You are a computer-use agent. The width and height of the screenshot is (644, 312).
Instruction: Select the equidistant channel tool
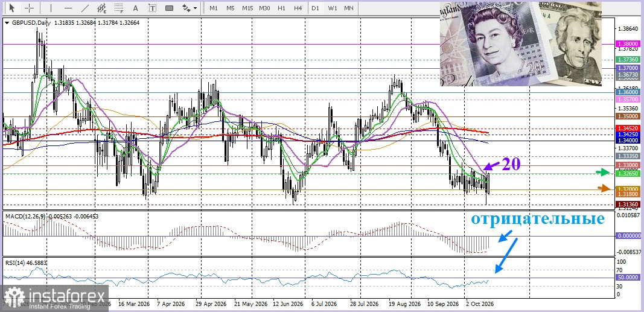tap(102, 8)
